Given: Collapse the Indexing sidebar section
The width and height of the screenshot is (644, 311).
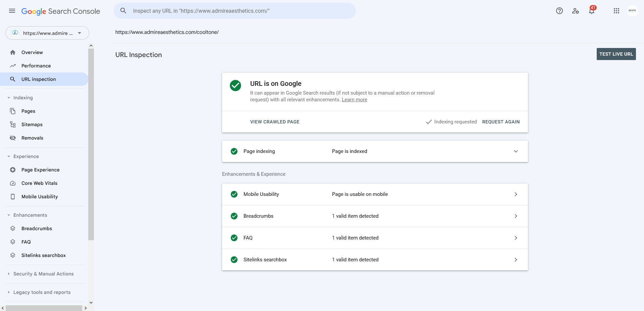Looking at the screenshot, I should tap(23, 98).
